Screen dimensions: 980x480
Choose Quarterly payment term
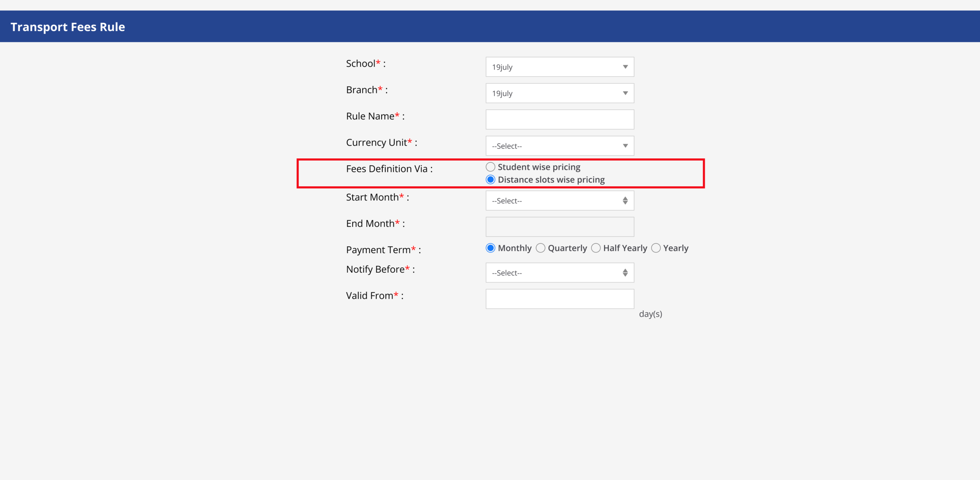541,248
